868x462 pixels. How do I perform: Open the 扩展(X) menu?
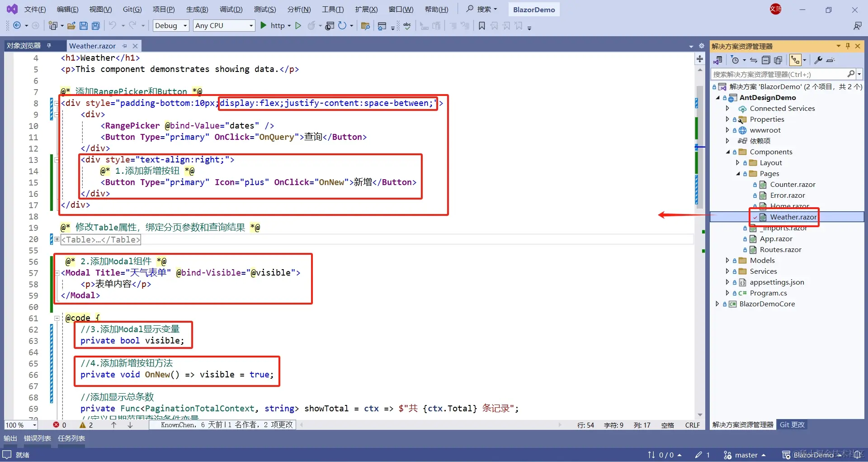[366, 10]
